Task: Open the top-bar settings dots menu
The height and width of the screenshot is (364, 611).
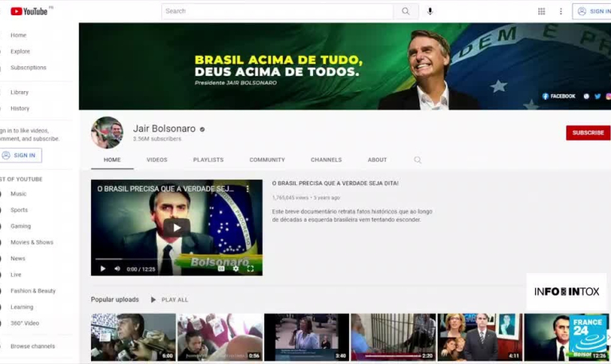Action: coord(561,11)
